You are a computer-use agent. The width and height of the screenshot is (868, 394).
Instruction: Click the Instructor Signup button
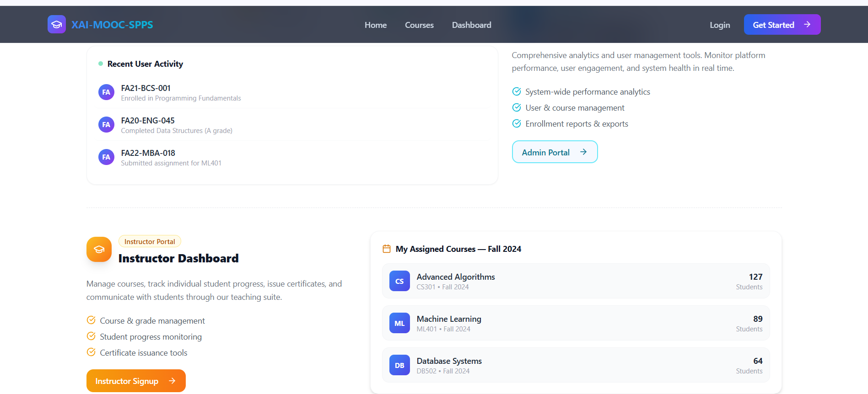coord(136,381)
